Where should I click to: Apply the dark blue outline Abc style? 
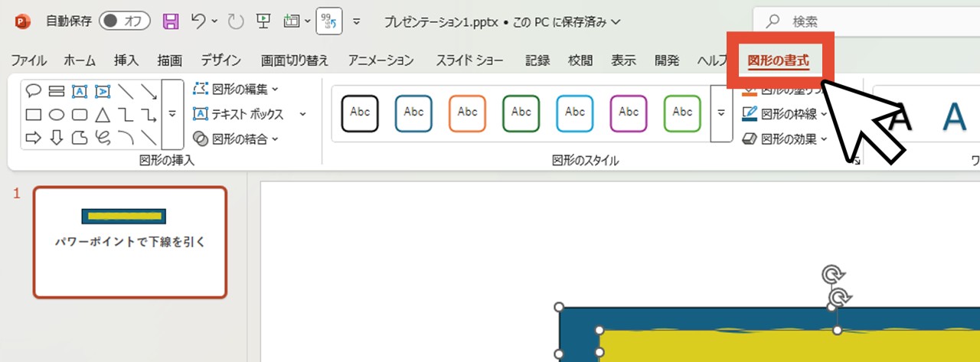point(413,113)
